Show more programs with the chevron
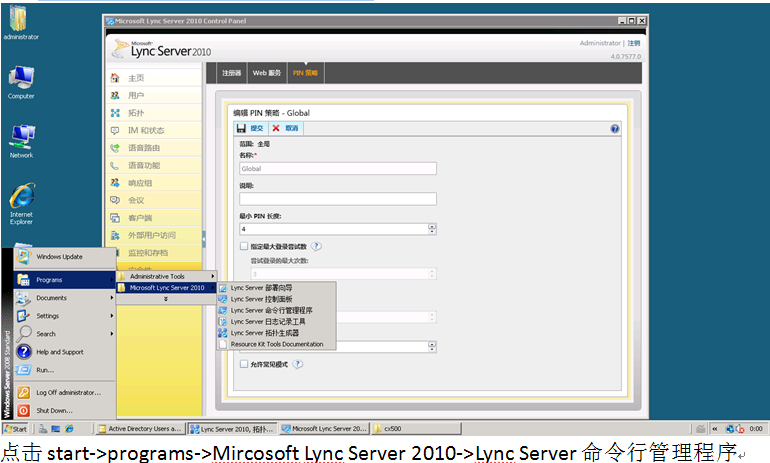Viewport: 770px width, 463px height. 166,299
